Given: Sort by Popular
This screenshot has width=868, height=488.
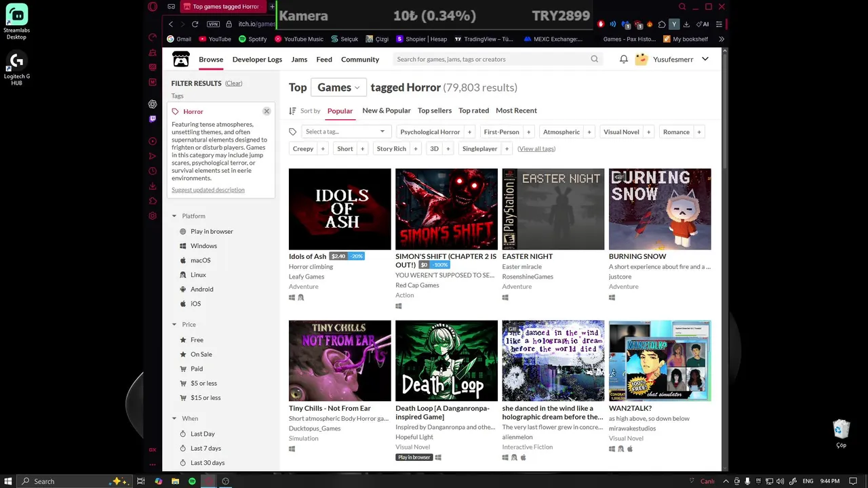Looking at the screenshot, I should 340,110.
